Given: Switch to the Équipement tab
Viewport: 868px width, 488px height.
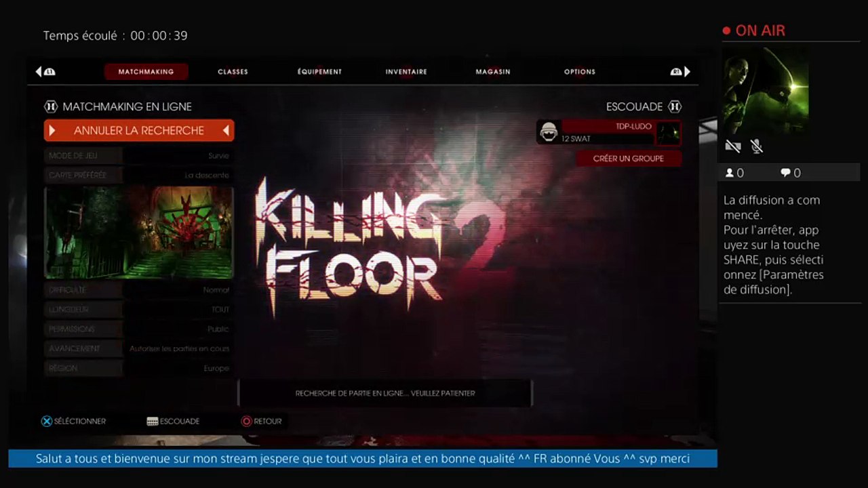Looking at the screenshot, I should tap(319, 71).
